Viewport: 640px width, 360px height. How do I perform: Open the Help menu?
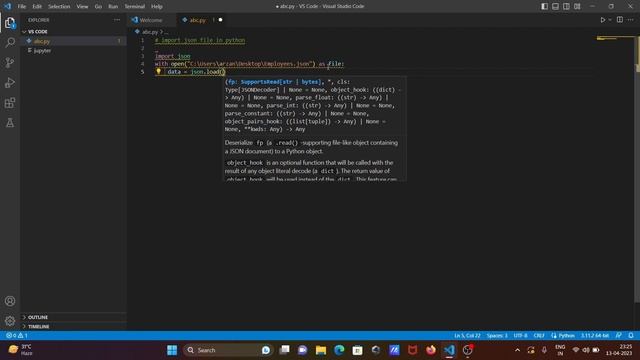click(157, 7)
